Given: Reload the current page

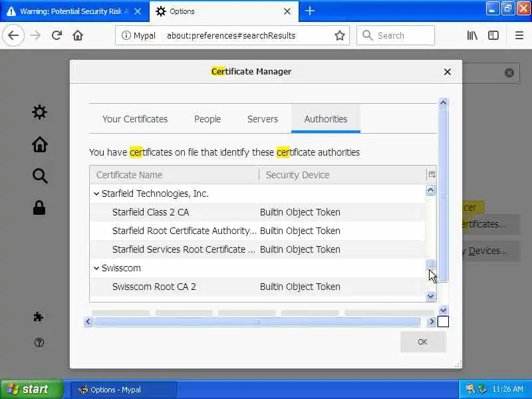Looking at the screenshot, I should tap(57, 35).
